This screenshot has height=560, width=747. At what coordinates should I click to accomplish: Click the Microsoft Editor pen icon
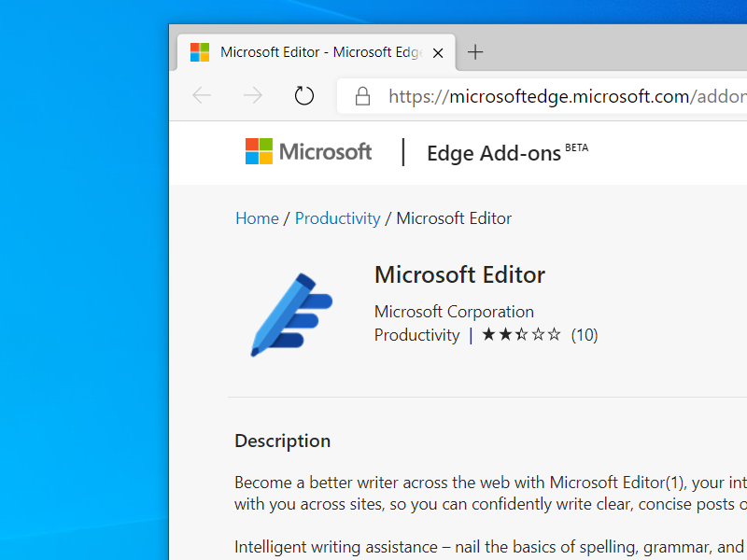tap(290, 315)
